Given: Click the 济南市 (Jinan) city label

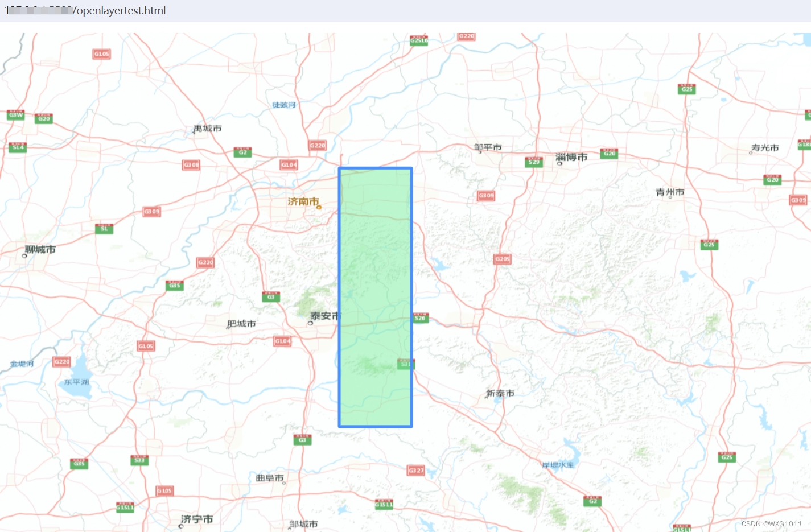Looking at the screenshot, I should [x=302, y=201].
